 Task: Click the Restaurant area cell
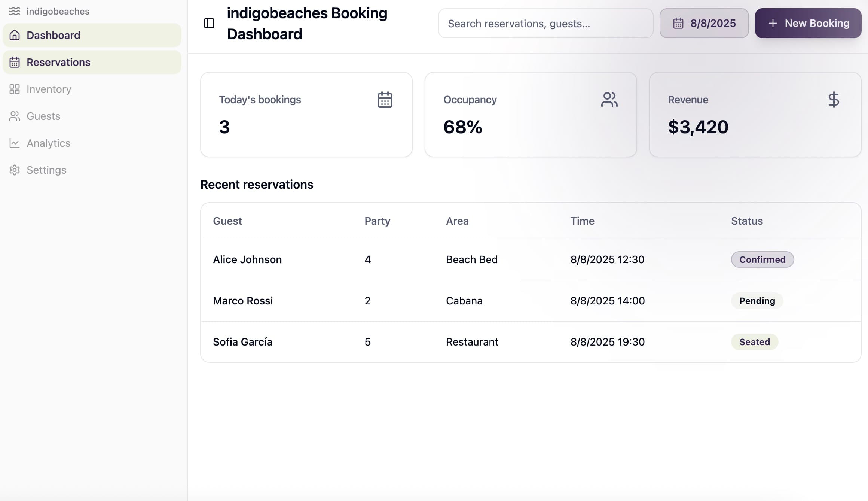point(472,342)
